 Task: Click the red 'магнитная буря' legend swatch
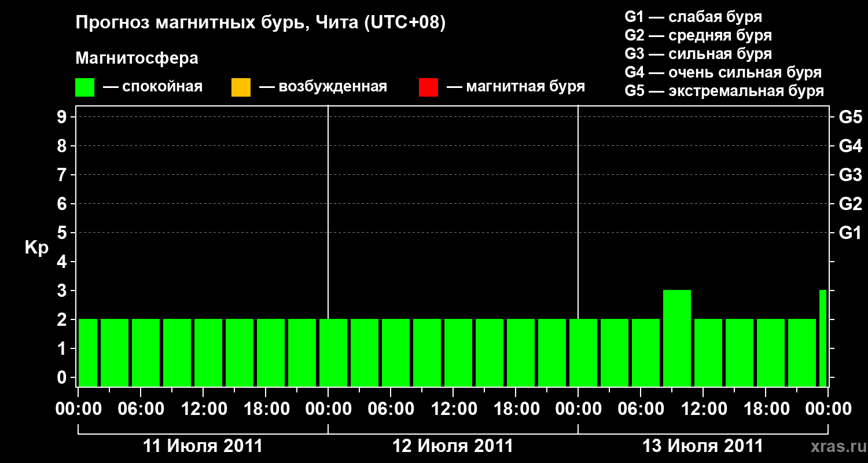[428, 87]
